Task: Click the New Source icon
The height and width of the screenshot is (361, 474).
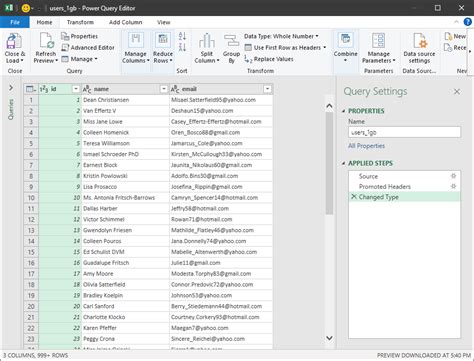Action: tap(448, 36)
